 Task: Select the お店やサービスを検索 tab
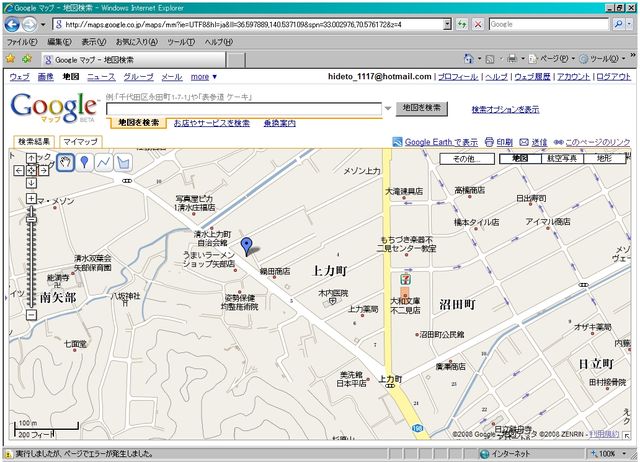(x=211, y=123)
